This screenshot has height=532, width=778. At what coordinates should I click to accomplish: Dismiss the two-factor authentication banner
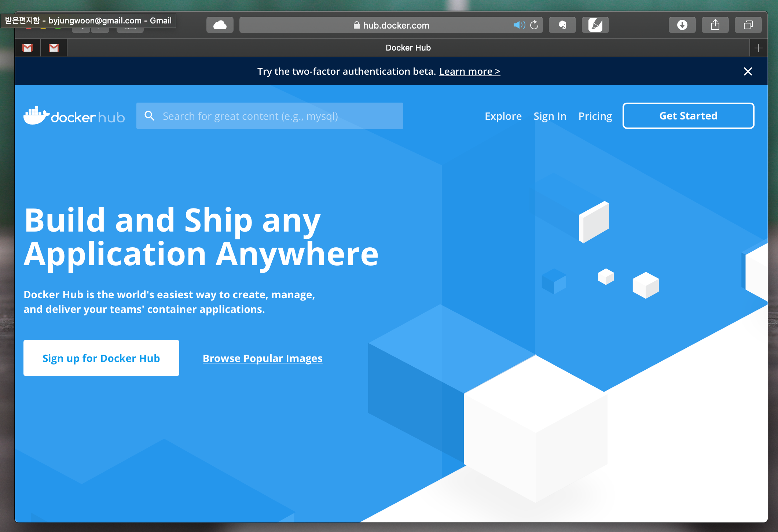pos(748,71)
